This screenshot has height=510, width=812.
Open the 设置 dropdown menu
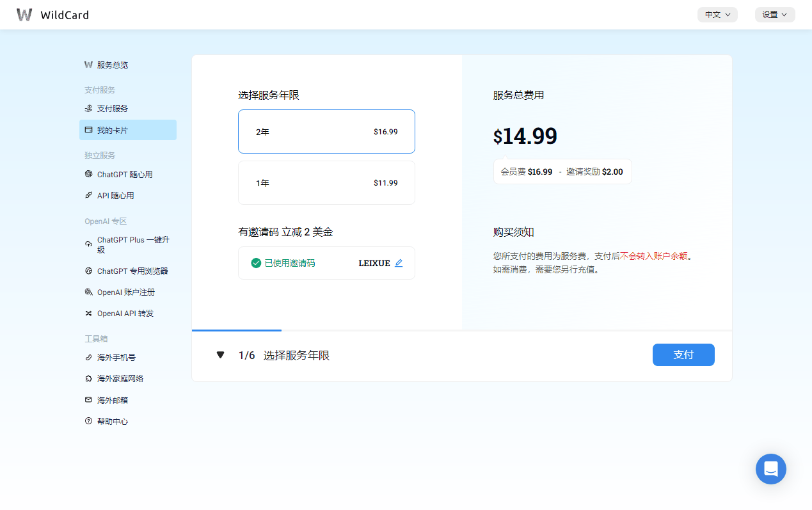[x=774, y=14]
